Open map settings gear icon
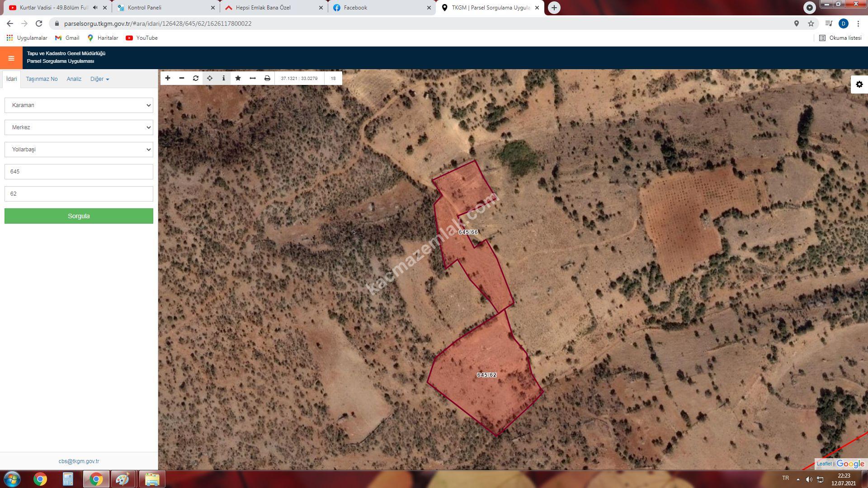Viewport: 868px width, 488px height. pyautogui.click(x=859, y=84)
